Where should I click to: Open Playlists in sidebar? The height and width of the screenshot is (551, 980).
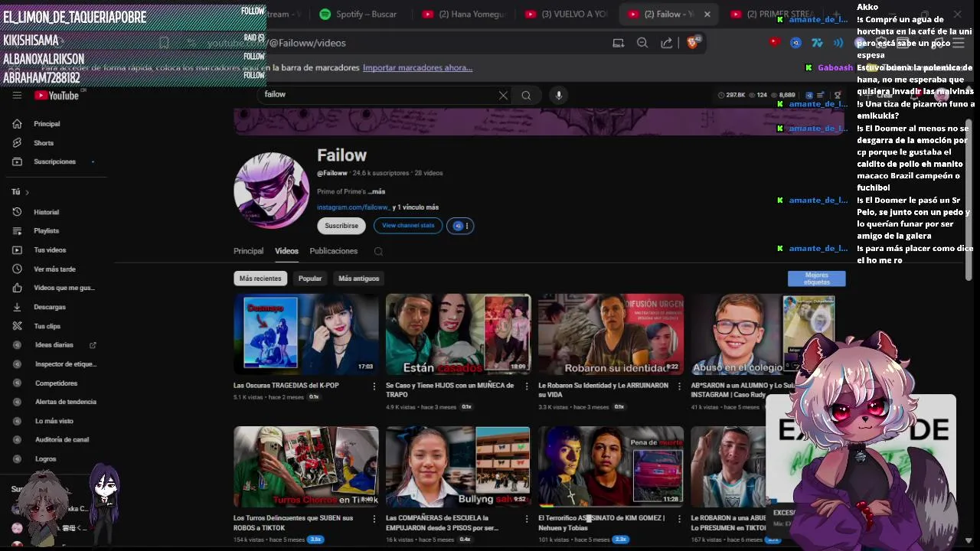(x=46, y=231)
